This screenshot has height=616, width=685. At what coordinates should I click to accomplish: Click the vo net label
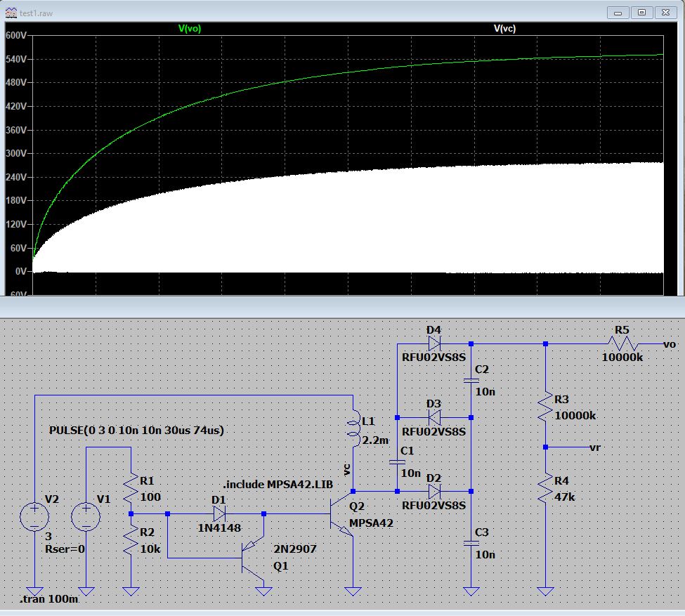coord(670,344)
